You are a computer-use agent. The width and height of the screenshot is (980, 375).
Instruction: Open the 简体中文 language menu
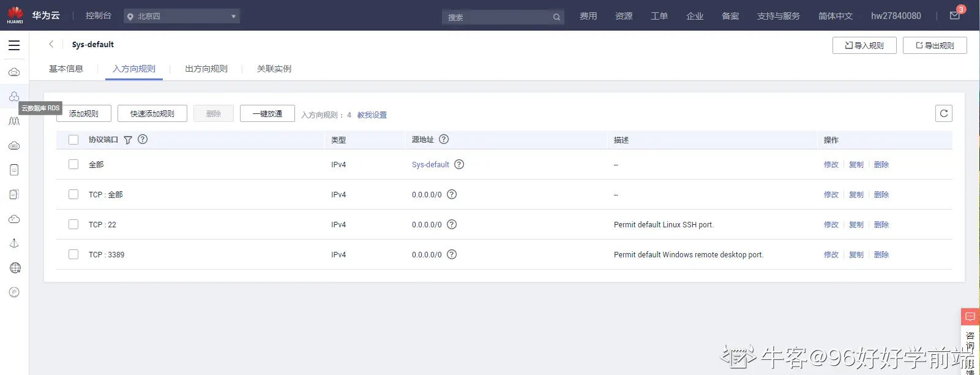tap(836, 16)
